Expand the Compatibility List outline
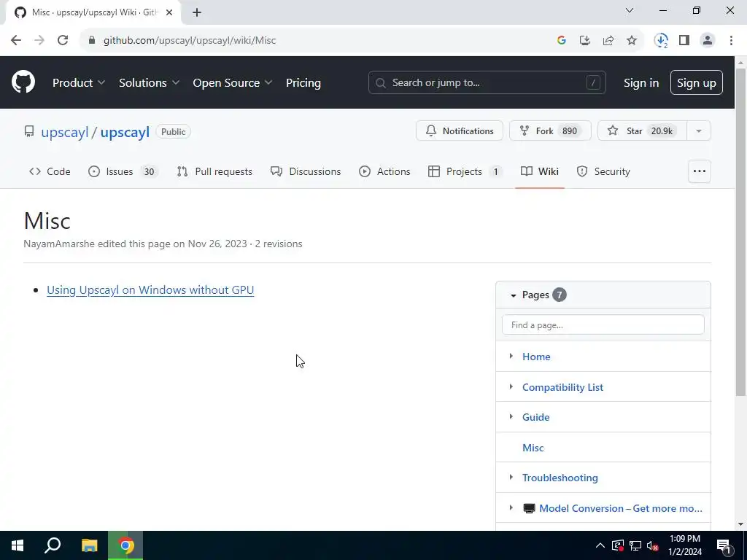The width and height of the screenshot is (747, 560). (x=511, y=386)
